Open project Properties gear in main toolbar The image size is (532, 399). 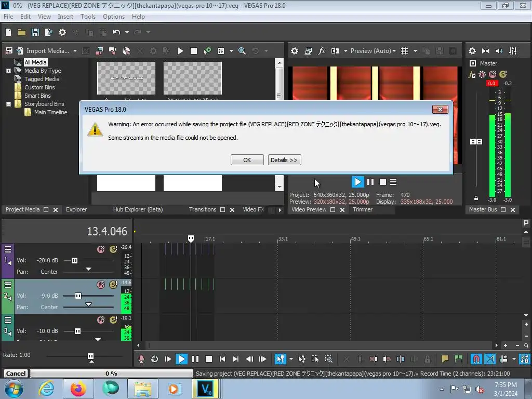point(62,32)
